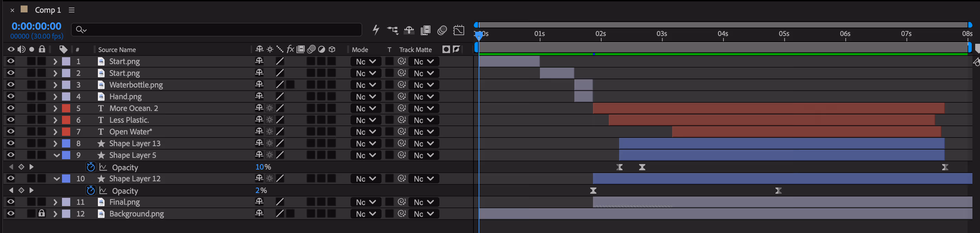Toggle Opacity stopwatch for Shape Layer 5

[x=91, y=167]
